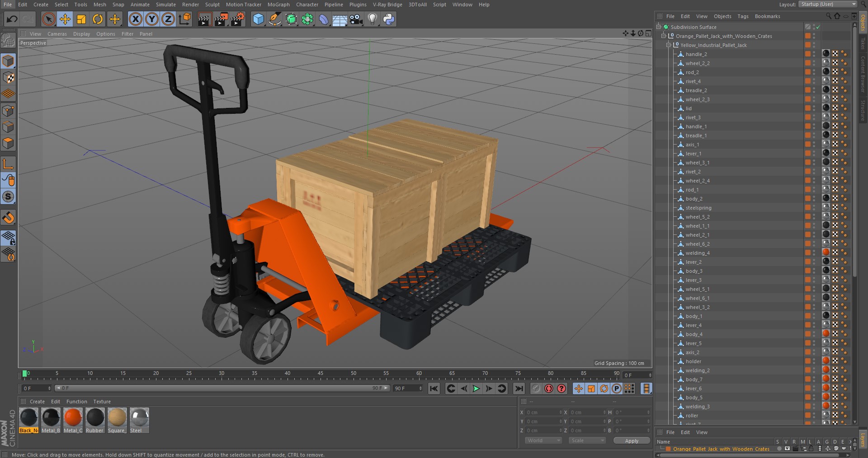Open Render Settings icon
The image size is (868, 458).
pyautogui.click(x=238, y=19)
